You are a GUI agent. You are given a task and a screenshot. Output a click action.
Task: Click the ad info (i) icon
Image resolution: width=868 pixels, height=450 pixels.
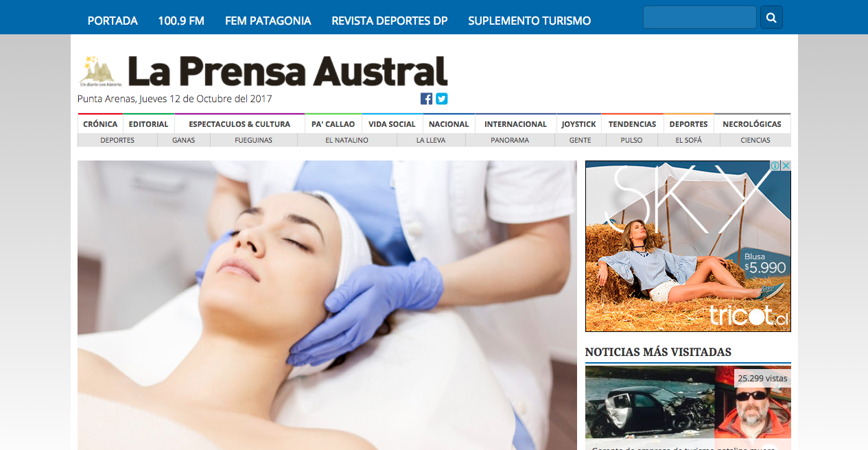775,165
